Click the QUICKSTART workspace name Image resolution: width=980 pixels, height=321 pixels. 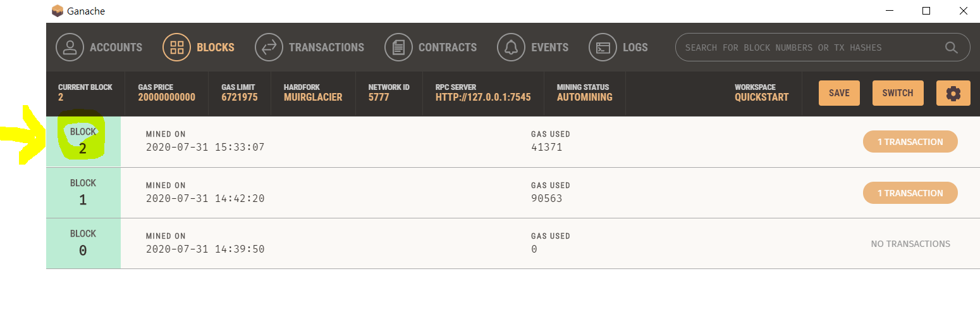(x=762, y=98)
